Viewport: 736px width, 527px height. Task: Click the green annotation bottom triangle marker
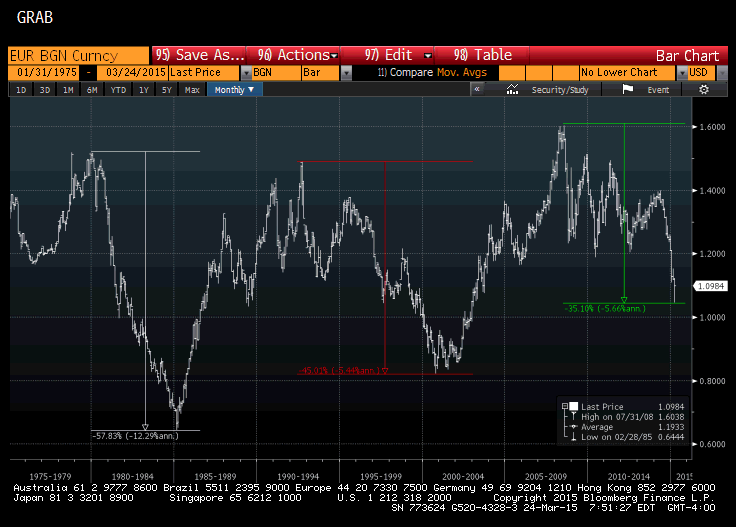click(x=624, y=300)
